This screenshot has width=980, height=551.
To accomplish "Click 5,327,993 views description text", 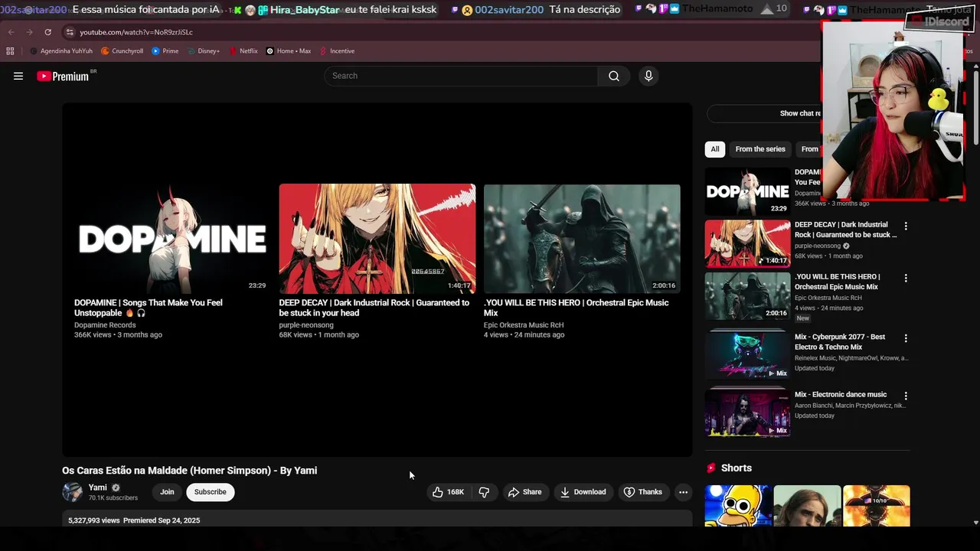I will 94,520.
